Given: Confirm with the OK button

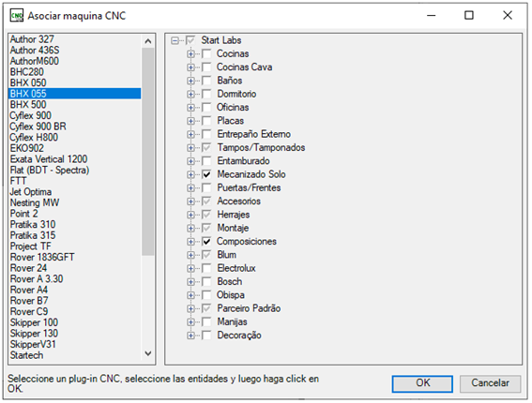Looking at the screenshot, I should pyautogui.click(x=422, y=383).
